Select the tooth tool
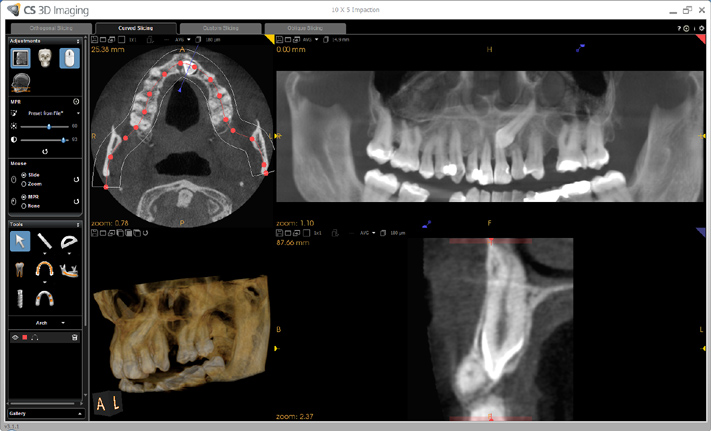The width and height of the screenshot is (711, 431). [19, 270]
